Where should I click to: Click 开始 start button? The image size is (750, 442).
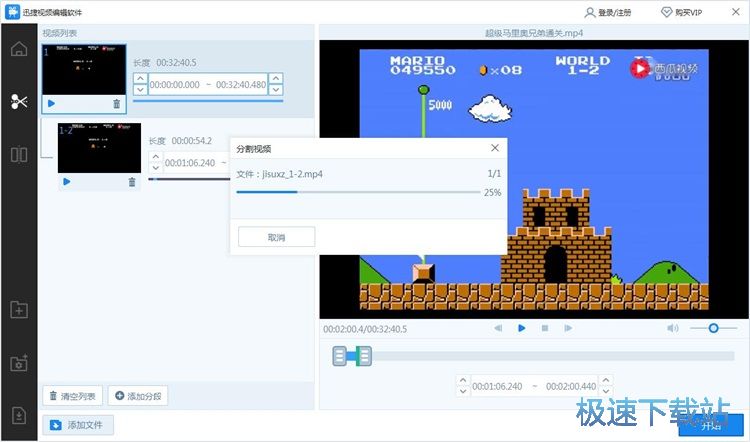(x=711, y=425)
